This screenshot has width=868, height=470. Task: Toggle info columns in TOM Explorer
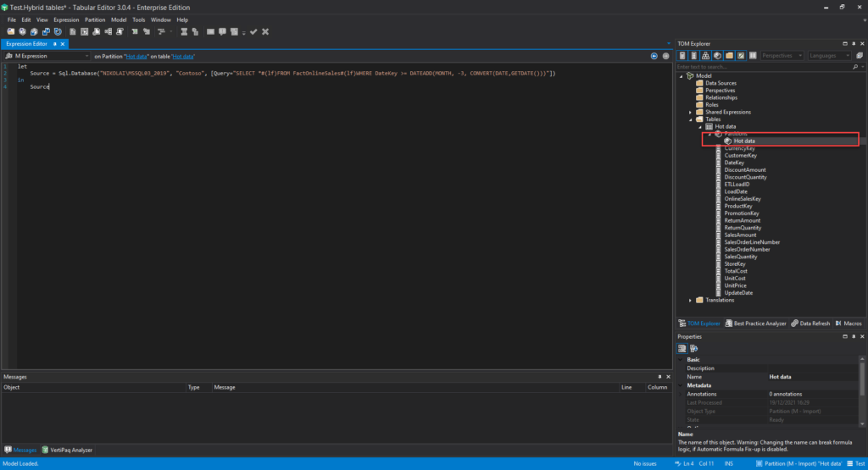[753, 55]
